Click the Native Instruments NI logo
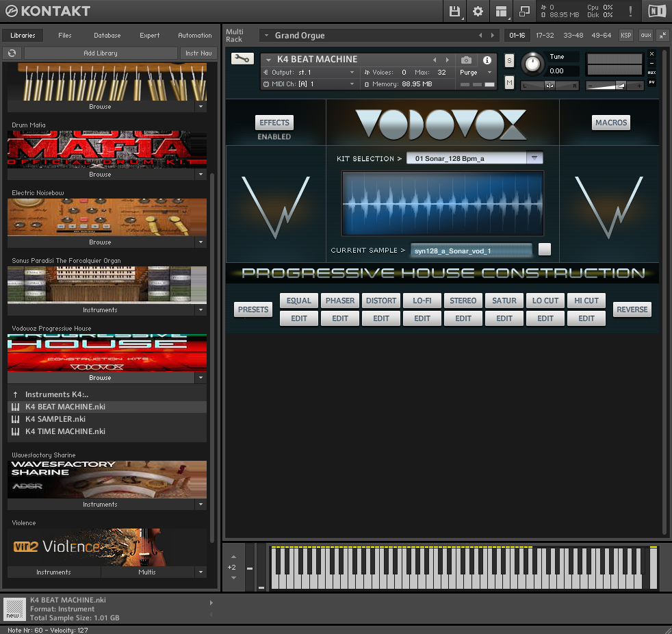The image size is (672, 634). (x=657, y=11)
